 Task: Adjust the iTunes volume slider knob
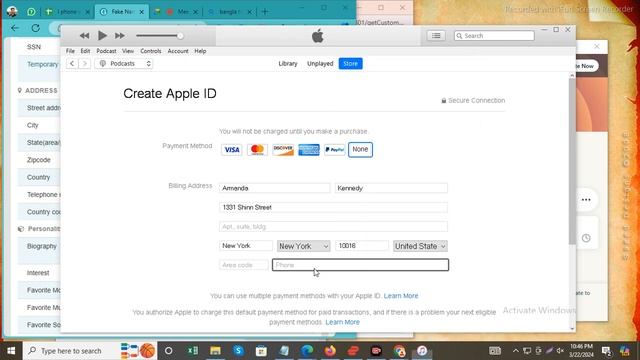[x=180, y=36]
